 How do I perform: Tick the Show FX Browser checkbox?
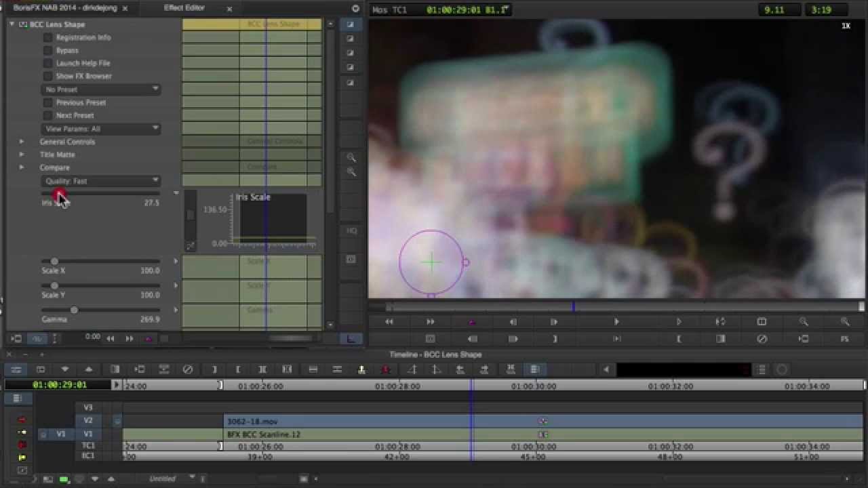[x=48, y=76]
